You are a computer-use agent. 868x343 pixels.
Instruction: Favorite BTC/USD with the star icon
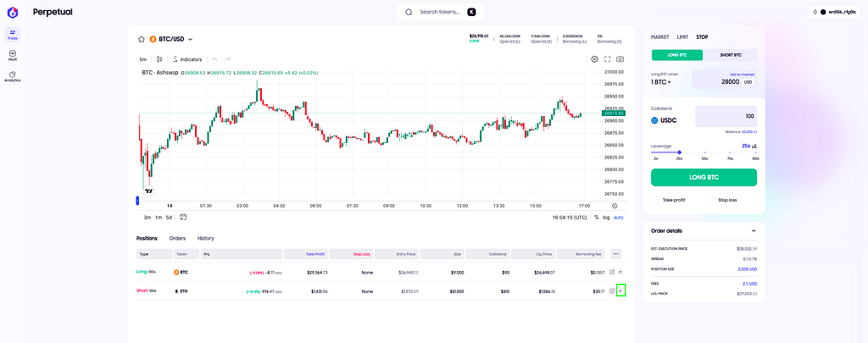pyautogui.click(x=142, y=39)
